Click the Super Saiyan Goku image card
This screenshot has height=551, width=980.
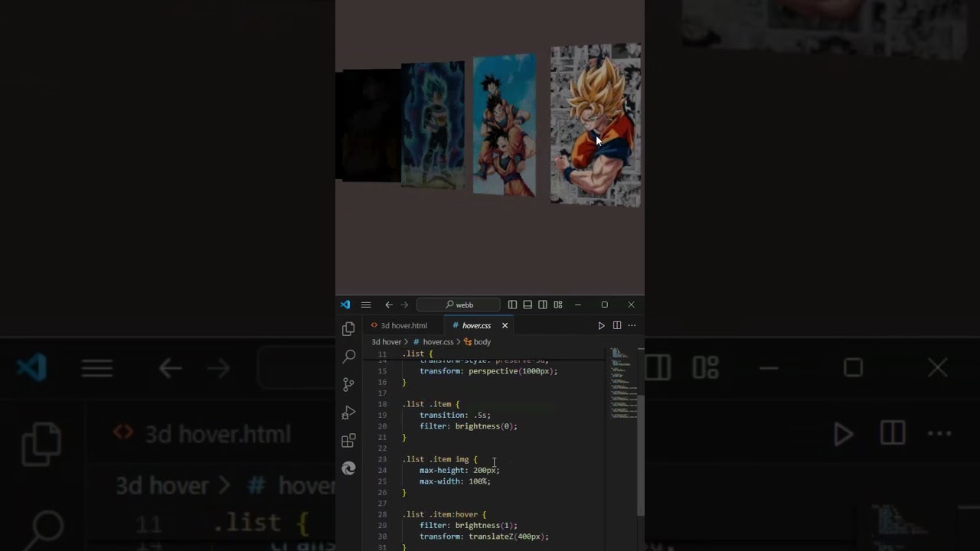(596, 125)
